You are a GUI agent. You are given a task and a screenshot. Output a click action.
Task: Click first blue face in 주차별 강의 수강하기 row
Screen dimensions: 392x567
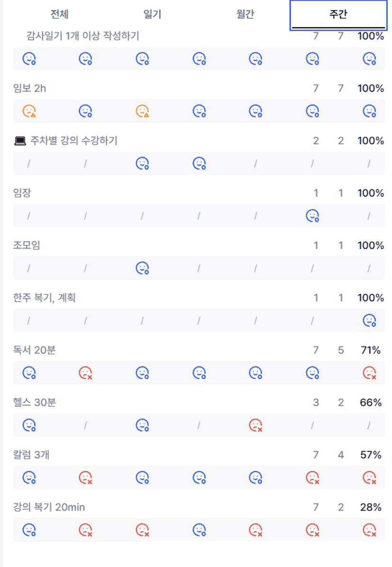[x=142, y=164]
